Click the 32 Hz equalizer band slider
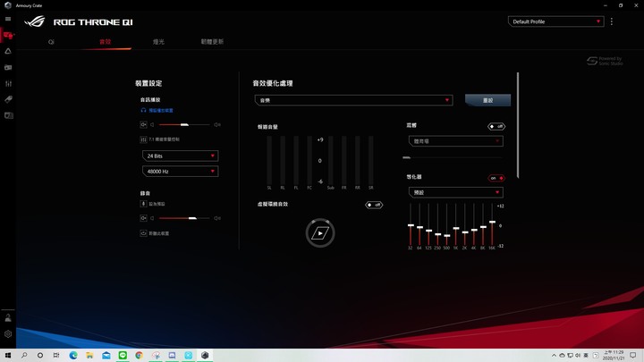The height and width of the screenshot is (362, 644). tap(411, 225)
